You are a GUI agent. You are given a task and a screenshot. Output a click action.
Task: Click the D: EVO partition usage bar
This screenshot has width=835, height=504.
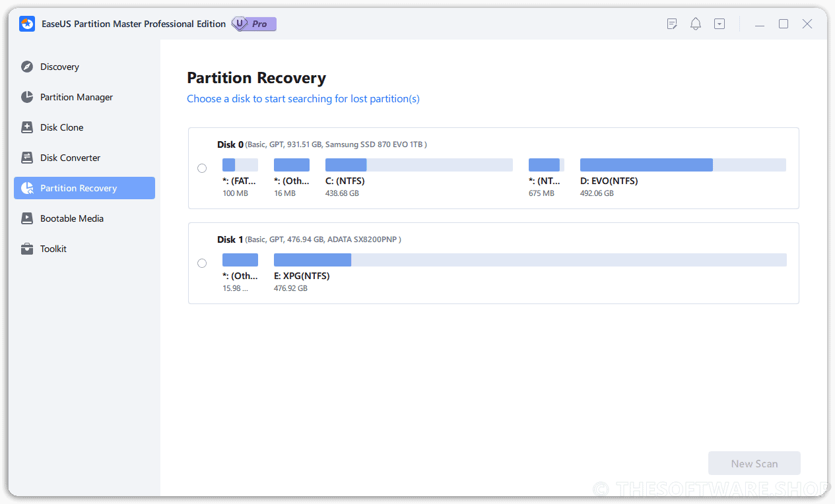click(x=683, y=165)
